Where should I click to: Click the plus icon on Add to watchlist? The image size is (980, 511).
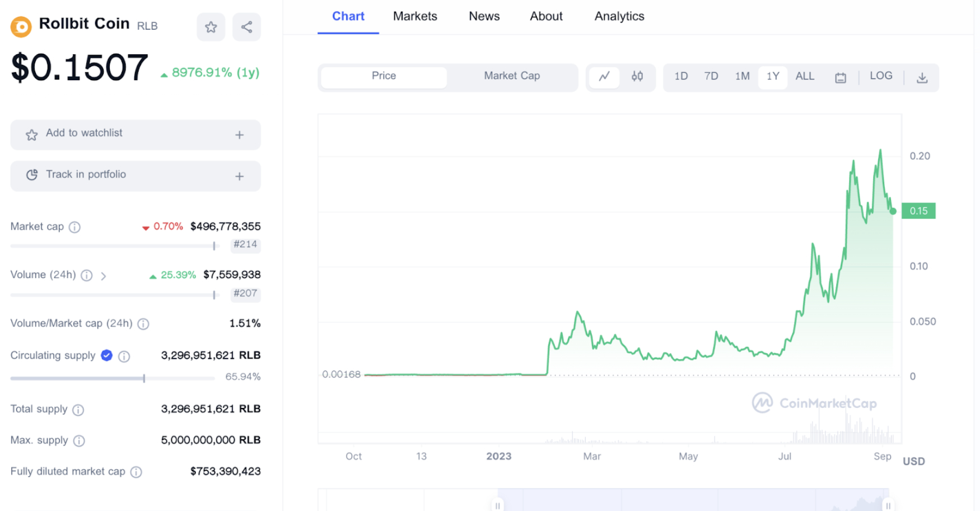[240, 134]
